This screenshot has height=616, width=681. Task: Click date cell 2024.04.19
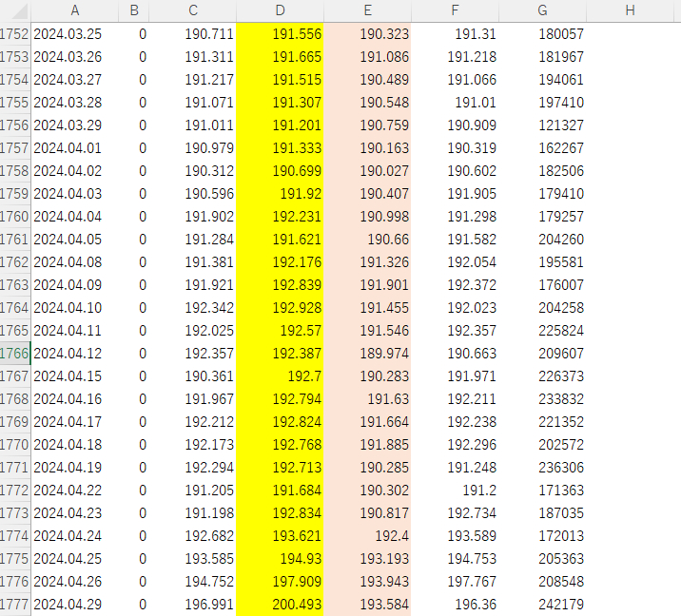click(75, 468)
